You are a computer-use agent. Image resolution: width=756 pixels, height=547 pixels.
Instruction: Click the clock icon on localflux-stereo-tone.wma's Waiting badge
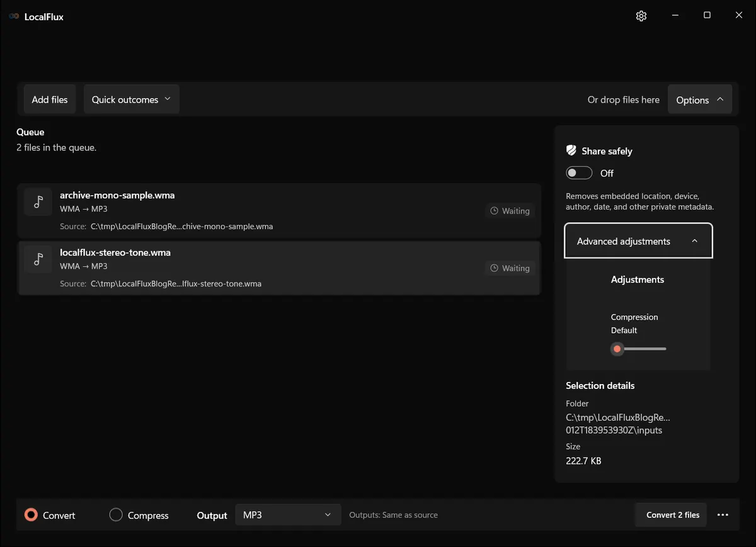point(495,268)
